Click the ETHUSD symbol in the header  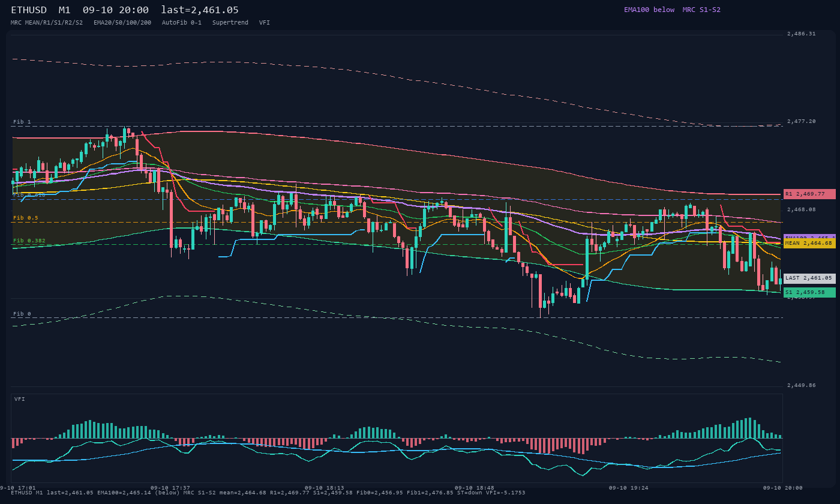click(29, 10)
